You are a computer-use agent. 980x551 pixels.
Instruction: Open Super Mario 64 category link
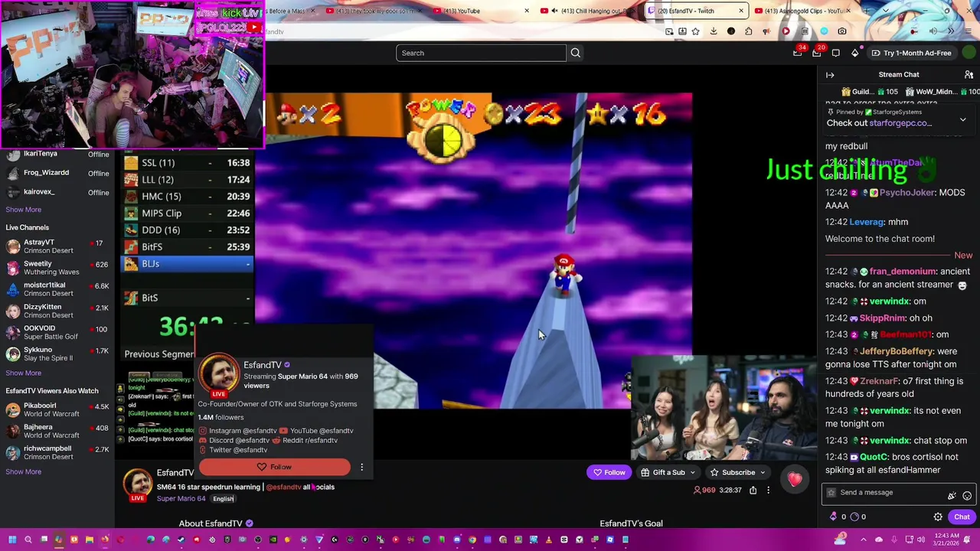(181, 499)
